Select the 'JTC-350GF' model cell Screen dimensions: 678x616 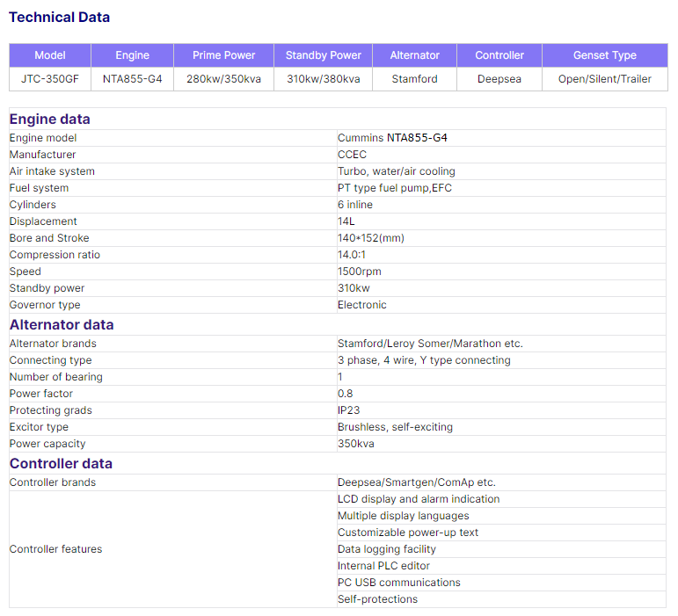(50, 79)
